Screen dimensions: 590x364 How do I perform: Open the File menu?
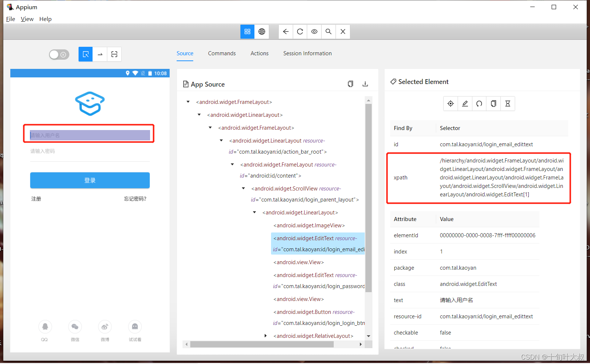11,19
